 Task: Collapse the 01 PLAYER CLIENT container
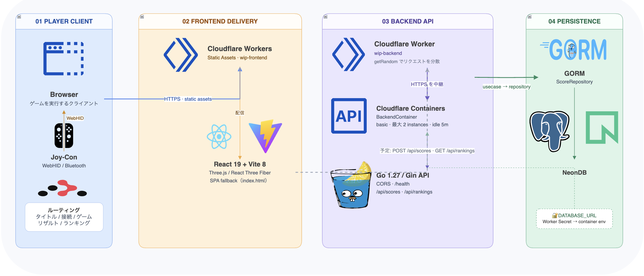coord(19,17)
